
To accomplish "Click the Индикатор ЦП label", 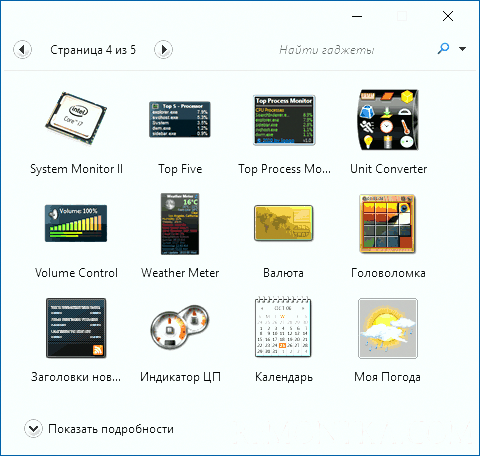I will [x=180, y=377].
